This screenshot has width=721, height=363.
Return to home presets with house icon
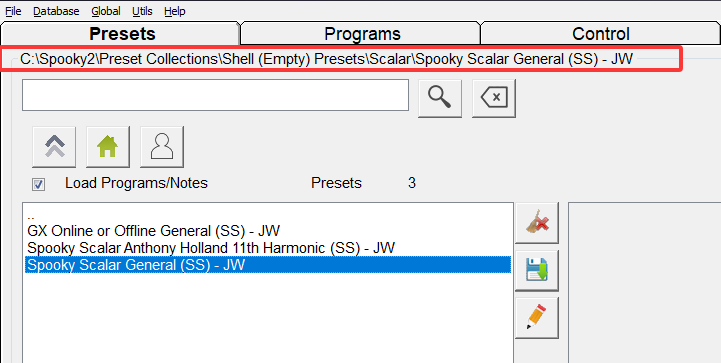[x=108, y=147]
